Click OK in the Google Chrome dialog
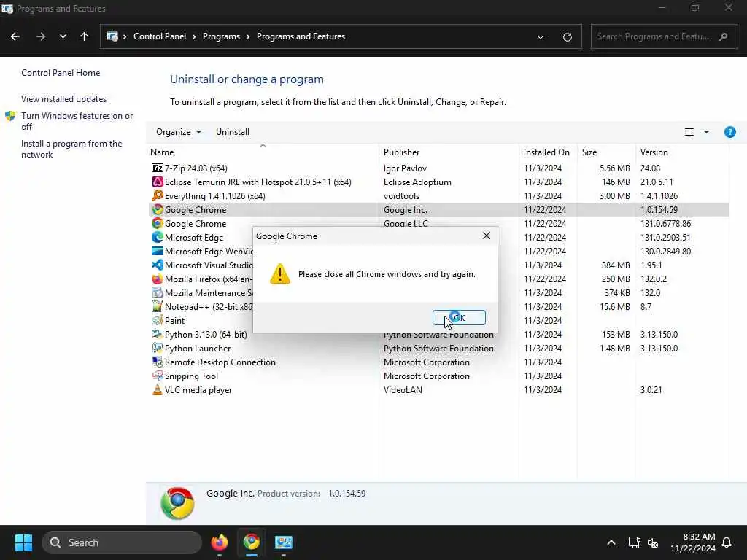This screenshot has height=560, width=747. coord(459,318)
